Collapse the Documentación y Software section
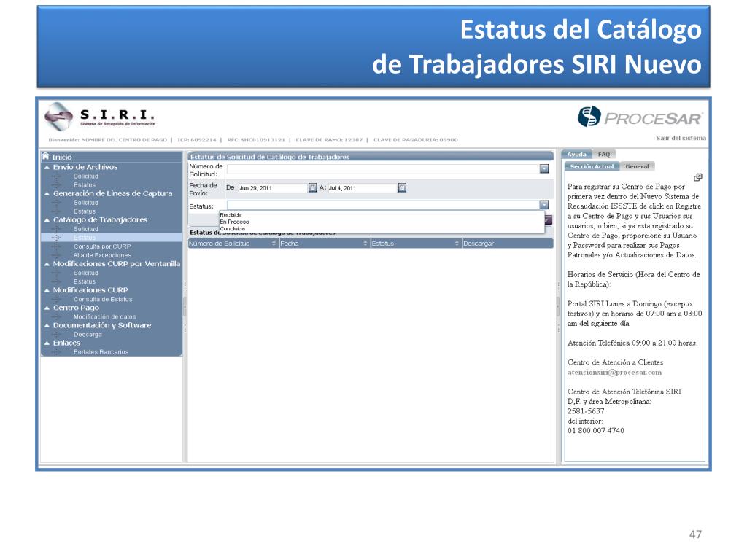This screenshot has height=560, width=747. [x=47, y=326]
